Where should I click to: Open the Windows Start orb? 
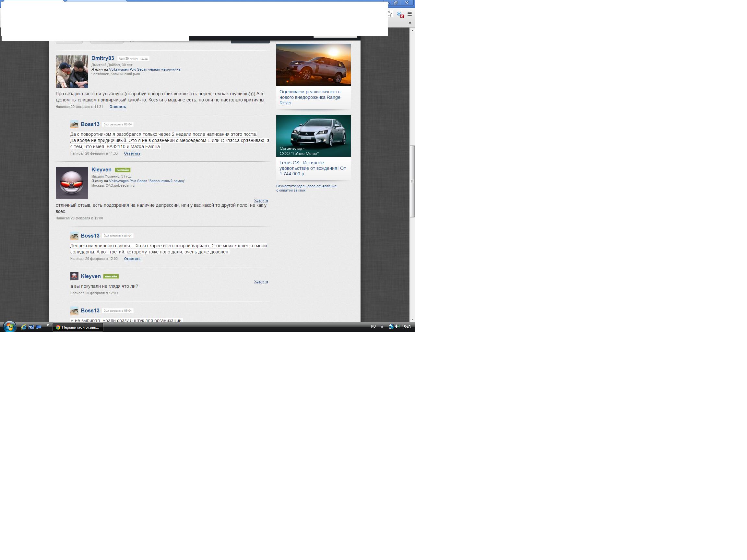coord(9,327)
